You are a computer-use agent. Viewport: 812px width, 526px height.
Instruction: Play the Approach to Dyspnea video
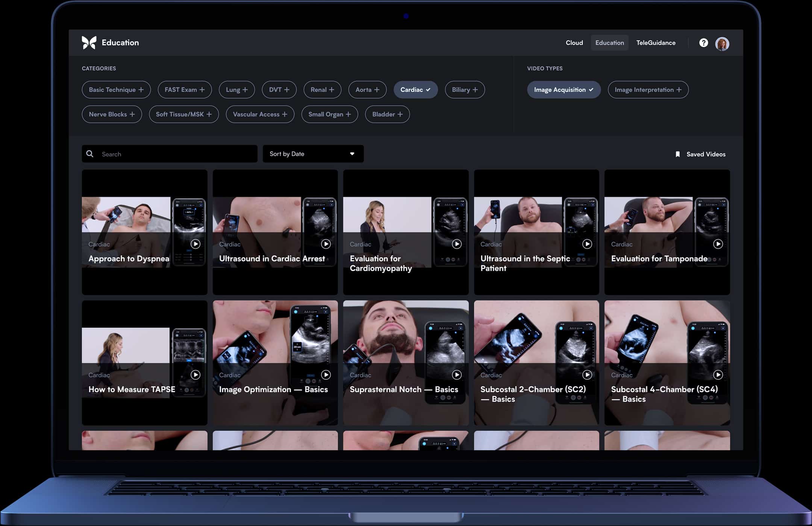[195, 244]
